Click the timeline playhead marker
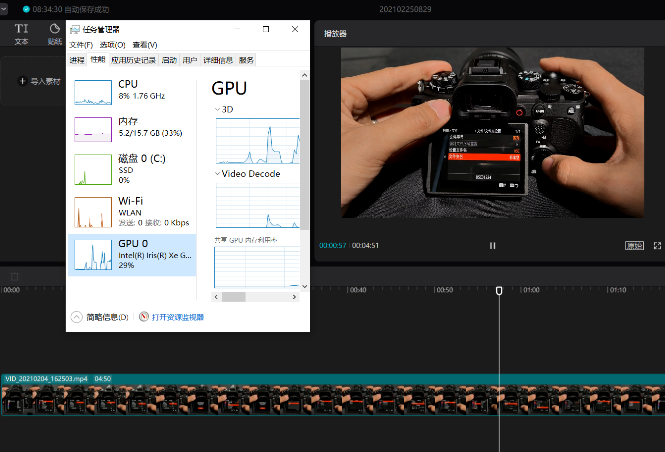 [x=499, y=290]
